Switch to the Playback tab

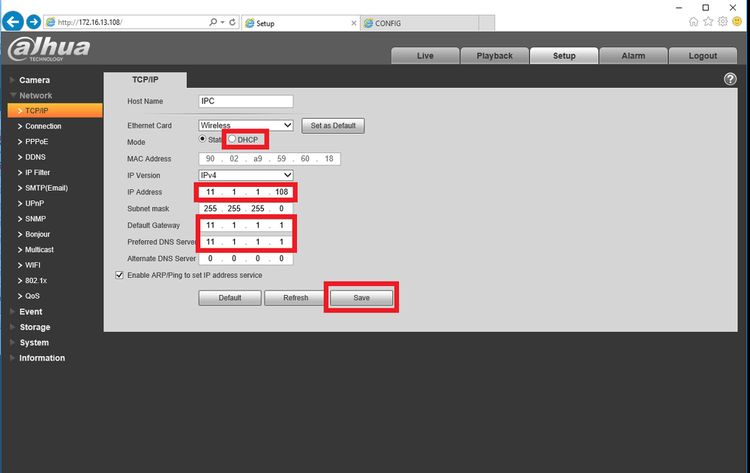pyautogui.click(x=495, y=55)
